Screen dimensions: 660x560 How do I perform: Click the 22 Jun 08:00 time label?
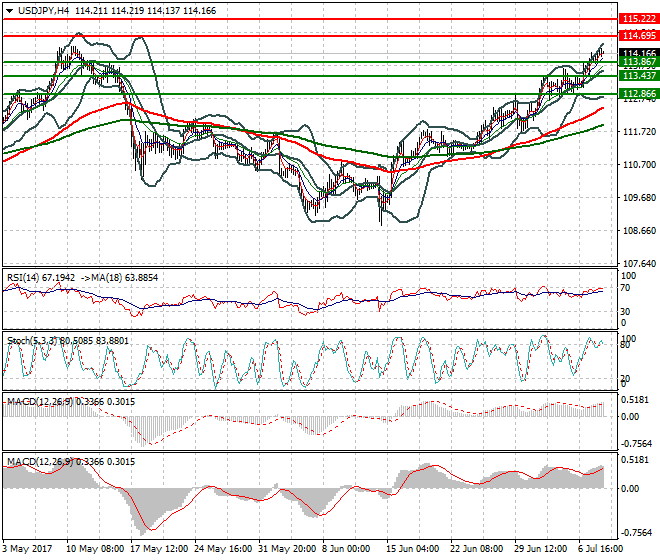point(477,549)
